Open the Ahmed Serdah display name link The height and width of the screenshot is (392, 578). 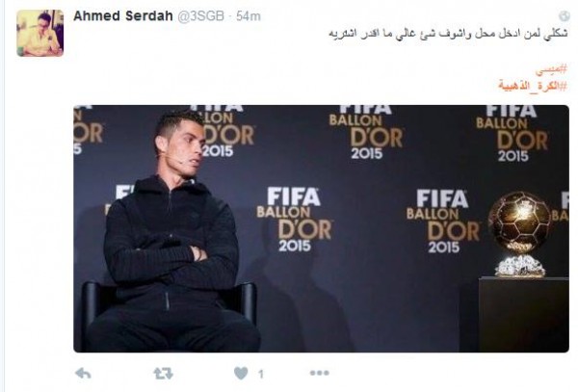click(x=123, y=16)
